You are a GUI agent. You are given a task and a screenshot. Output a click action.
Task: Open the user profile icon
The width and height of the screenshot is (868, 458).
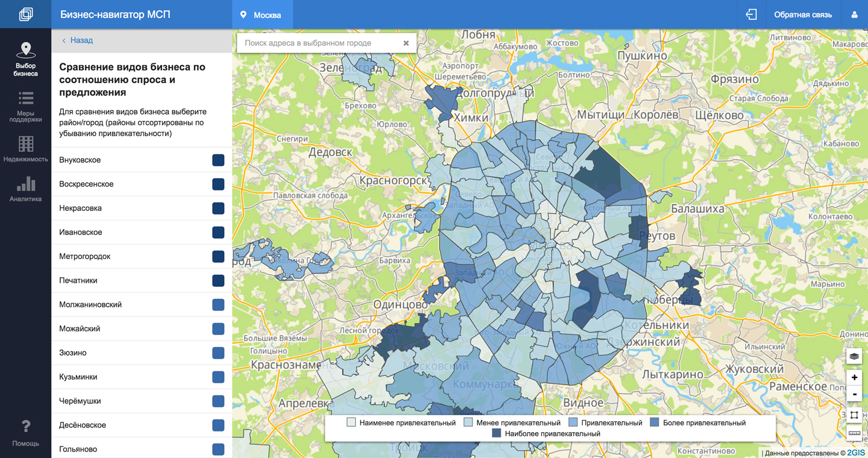click(854, 14)
